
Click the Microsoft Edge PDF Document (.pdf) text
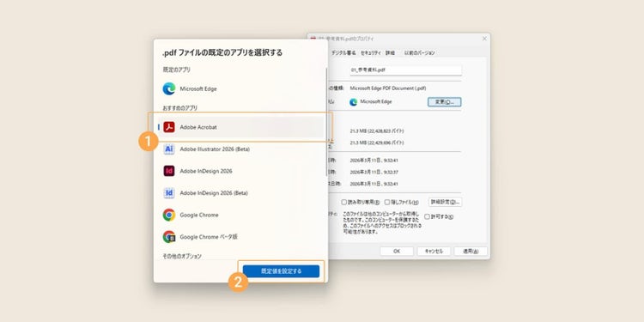coord(388,88)
